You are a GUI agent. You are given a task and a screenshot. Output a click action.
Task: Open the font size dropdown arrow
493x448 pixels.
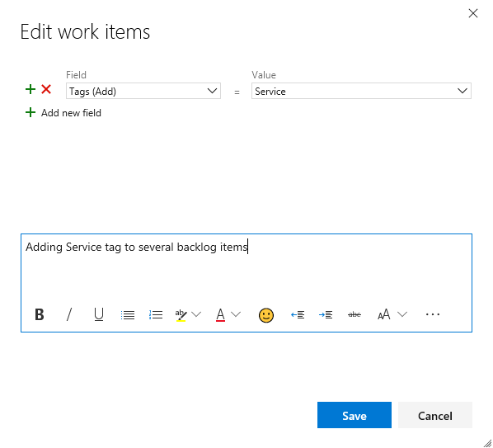402,314
